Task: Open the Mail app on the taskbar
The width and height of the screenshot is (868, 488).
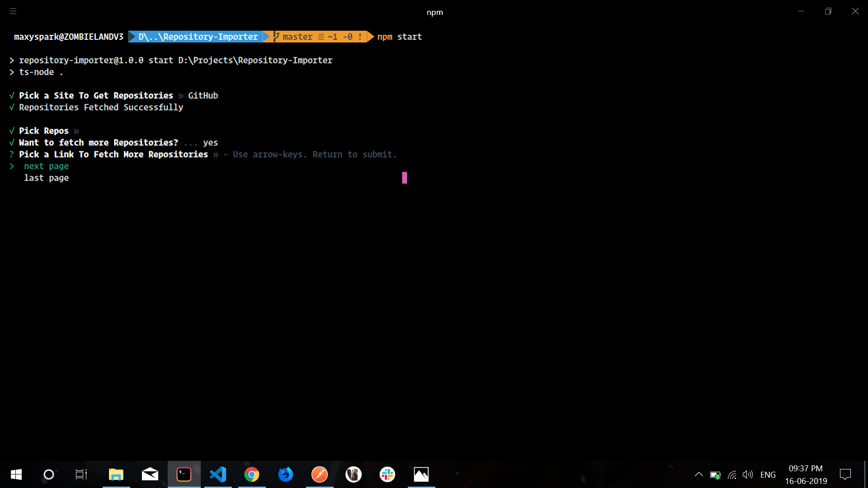Action: pyautogui.click(x=150, y=474)
